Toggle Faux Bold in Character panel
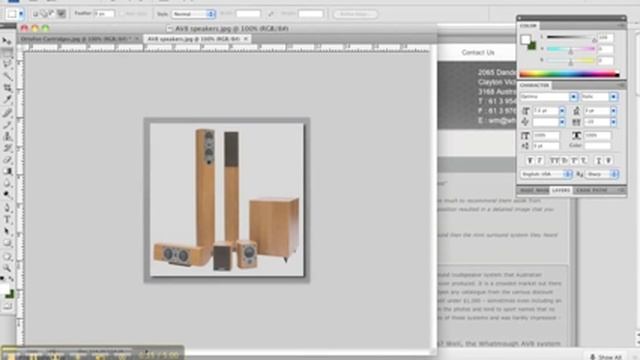 click(x=530, y=161)
